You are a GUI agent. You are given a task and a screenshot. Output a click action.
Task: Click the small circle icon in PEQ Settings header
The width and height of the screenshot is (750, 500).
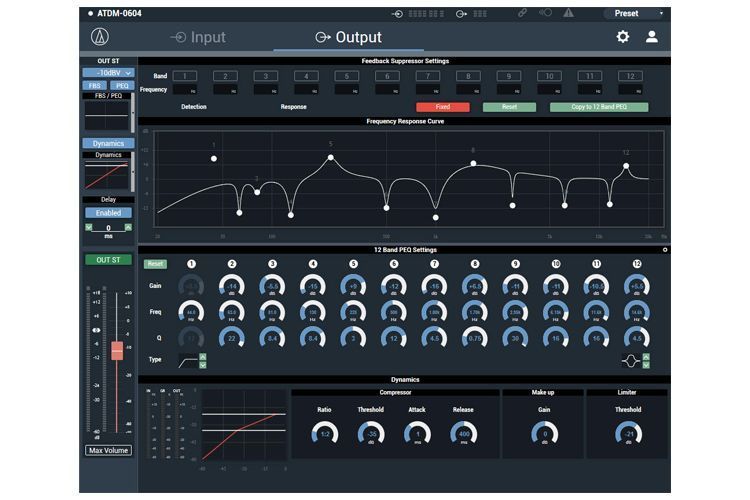(665, 250)
